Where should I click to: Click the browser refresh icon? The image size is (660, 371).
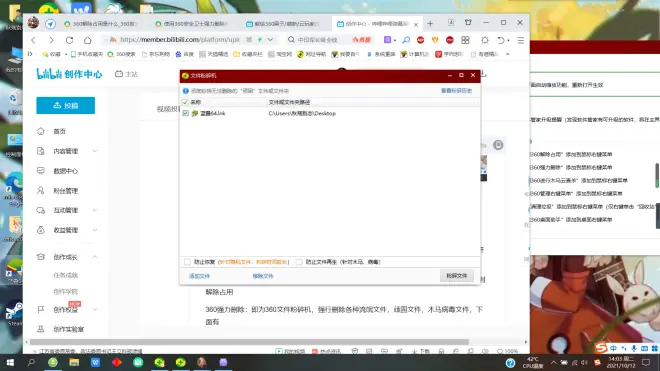pyautogui.click(x=69, y=40)
